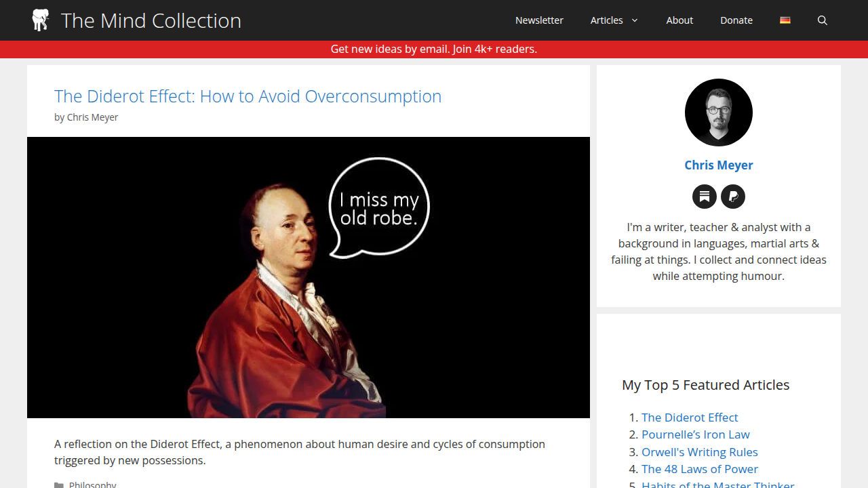Open Orwell's Writing Rules featured article

pos(700,452)
